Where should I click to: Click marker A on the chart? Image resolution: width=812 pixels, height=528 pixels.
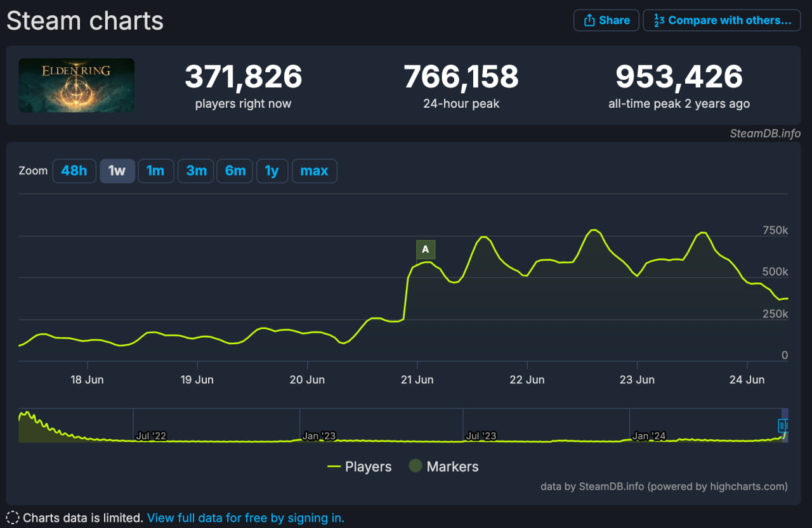pyautogui.click(x=426, y=250)
